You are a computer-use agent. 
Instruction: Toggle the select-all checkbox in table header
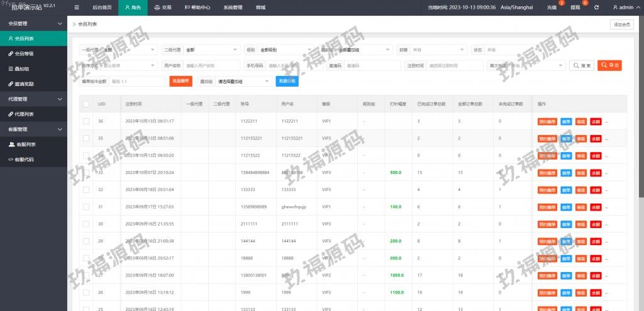point(86,104)
